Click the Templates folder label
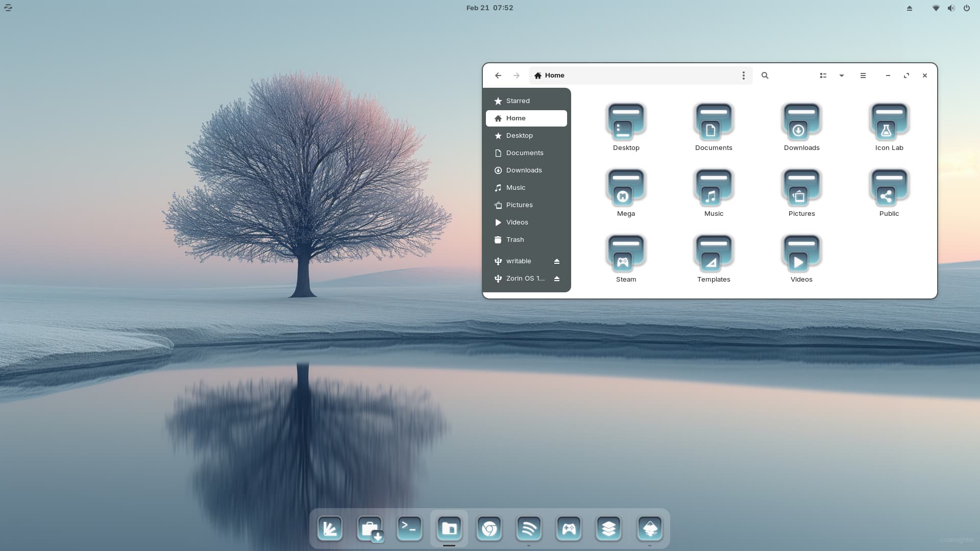 pos(714,280)
